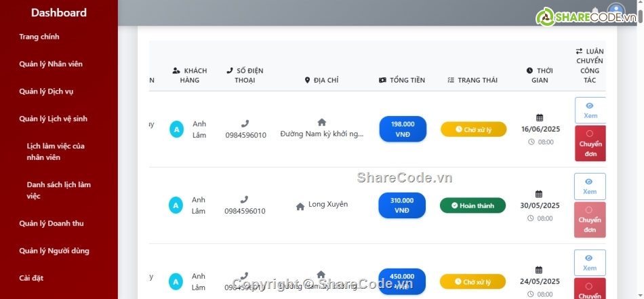Click Long Xuyên address text
The image size is (644, 299).
pyautogui.click(x=328, y=204)
